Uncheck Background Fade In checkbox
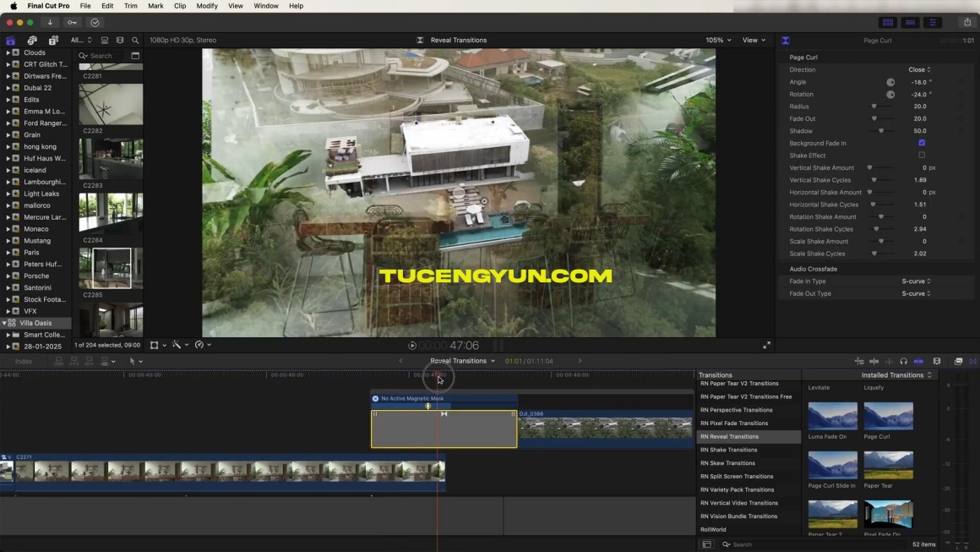The width and height of the screenshot is (980, 552). pyautogui.click(x=922, y=143)
